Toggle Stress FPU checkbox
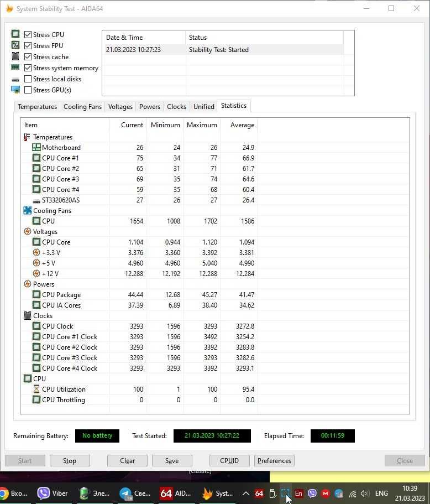430x504 pixels. 28,46
